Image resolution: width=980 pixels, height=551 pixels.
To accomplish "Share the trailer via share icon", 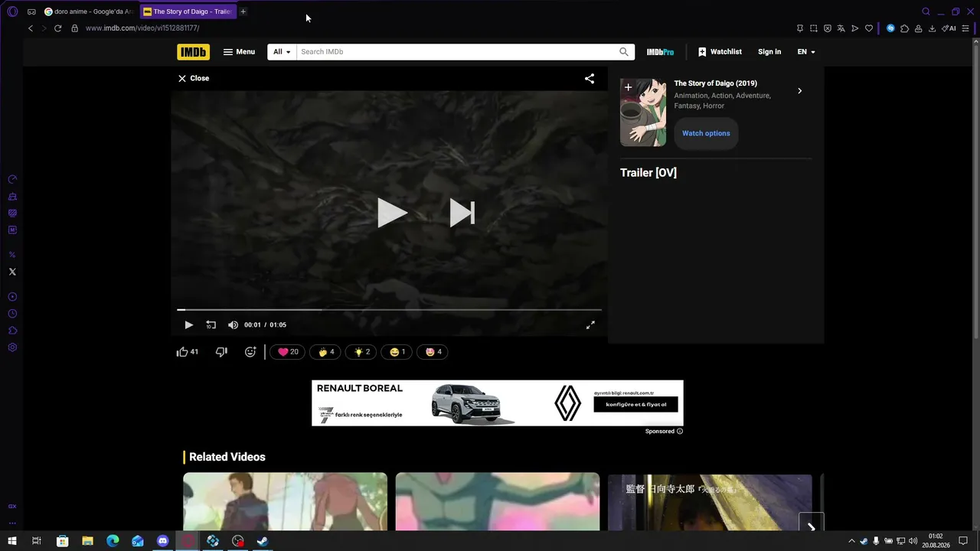I will coord(590,78).
